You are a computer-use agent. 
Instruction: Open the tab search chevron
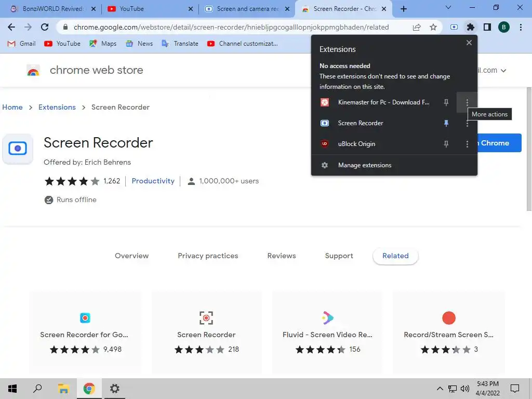coord(448,7)
